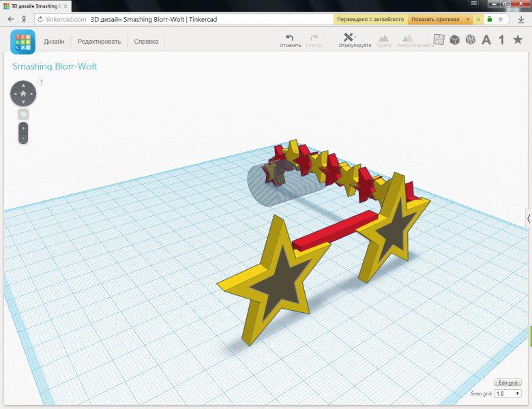Viewport: 532px width, 409px height.
Task: Open the Отрегулируйте adjust tool
Action: (355, 40)
